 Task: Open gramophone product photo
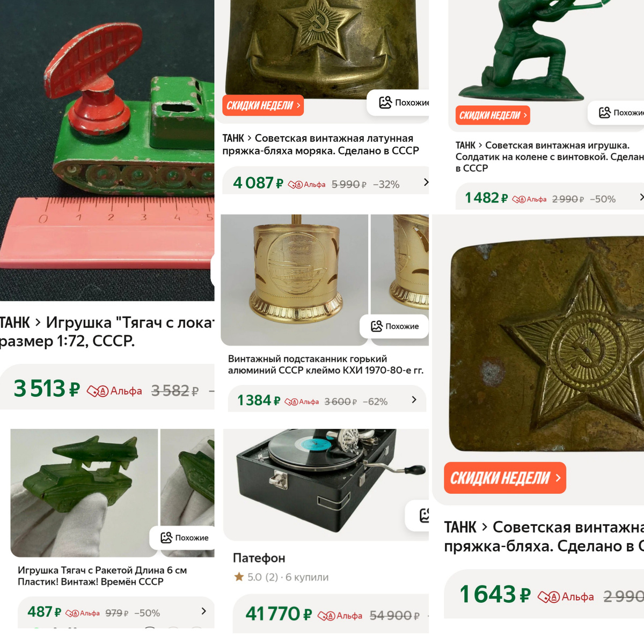click(326, 485)
